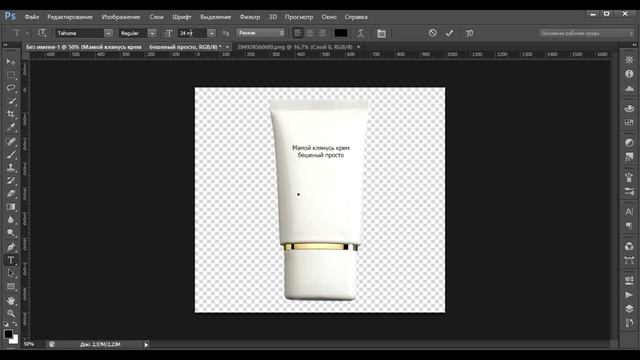The width and height of the screenshot is (640, 360).
Task: Select the Rectangular Marquee tool
Action: 11,75
